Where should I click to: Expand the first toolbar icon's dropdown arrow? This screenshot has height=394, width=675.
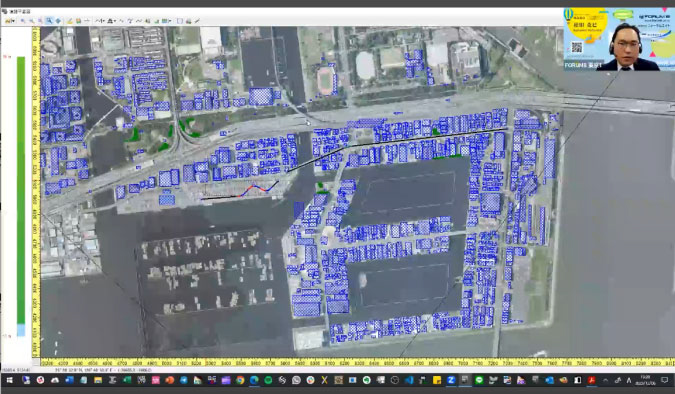[14, 21]
